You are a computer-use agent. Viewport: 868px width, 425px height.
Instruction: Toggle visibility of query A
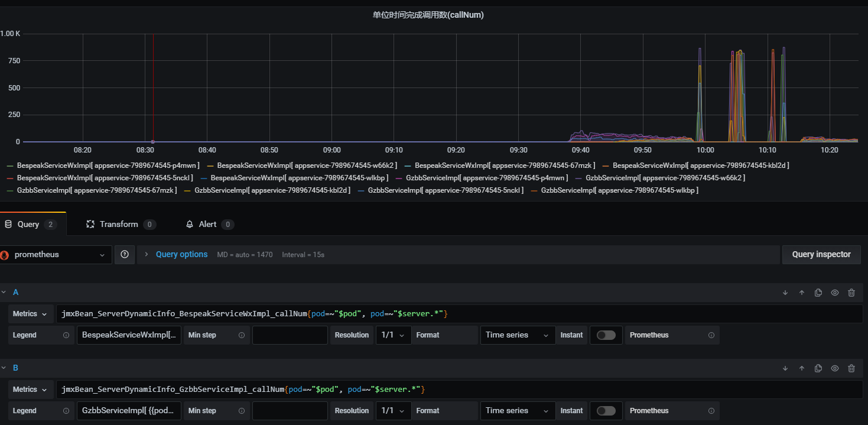click(835, 293)
